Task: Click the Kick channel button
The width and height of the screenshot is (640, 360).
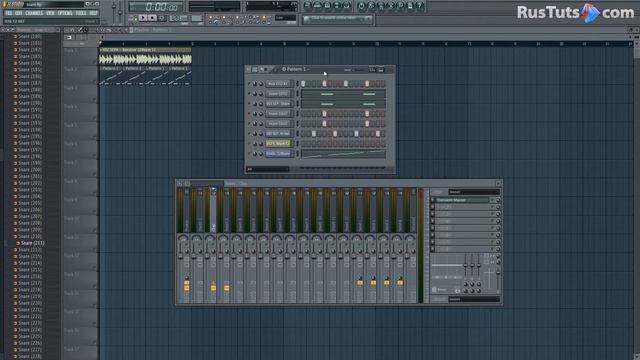Action: [278, 84]
